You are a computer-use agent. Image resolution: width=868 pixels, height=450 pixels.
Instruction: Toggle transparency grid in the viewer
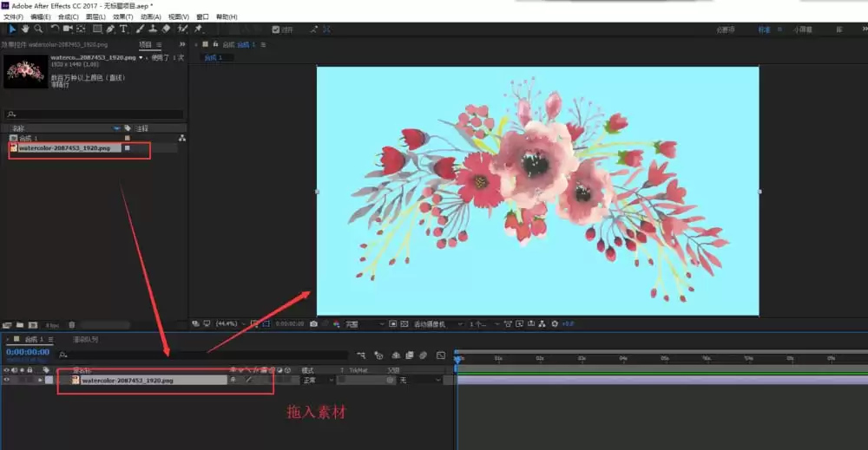pyautogui.click(x=404, y=324)
